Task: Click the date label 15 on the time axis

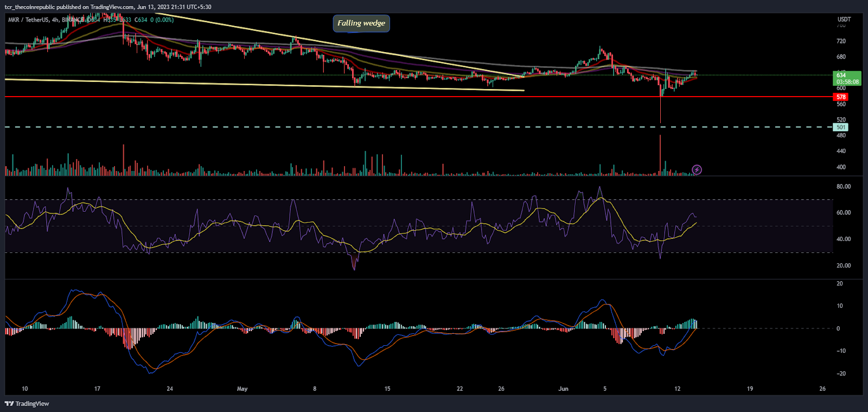Action: 387,389
